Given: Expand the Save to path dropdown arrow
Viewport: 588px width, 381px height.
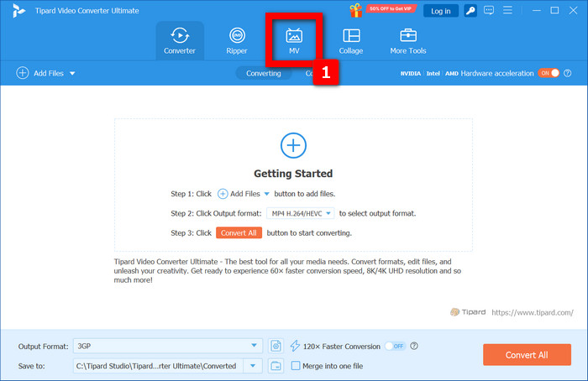Looking at the screenshot, I should (x=253, y=366).
